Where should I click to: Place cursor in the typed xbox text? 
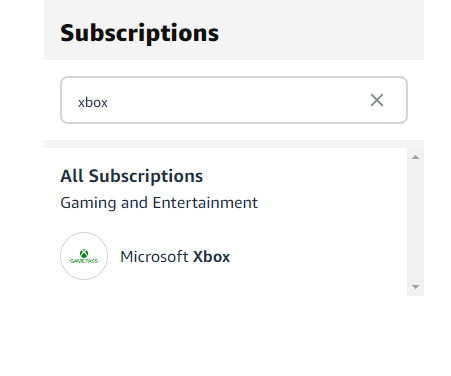(x=93, y=102)
